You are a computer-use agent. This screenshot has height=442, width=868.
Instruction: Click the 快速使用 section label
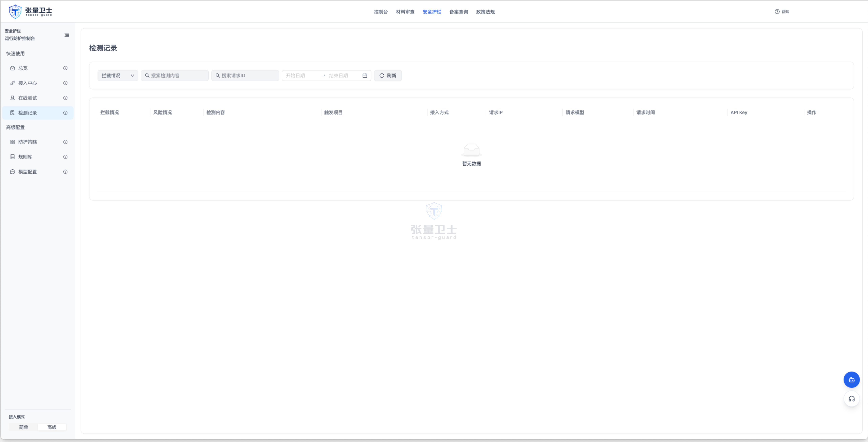16,54
